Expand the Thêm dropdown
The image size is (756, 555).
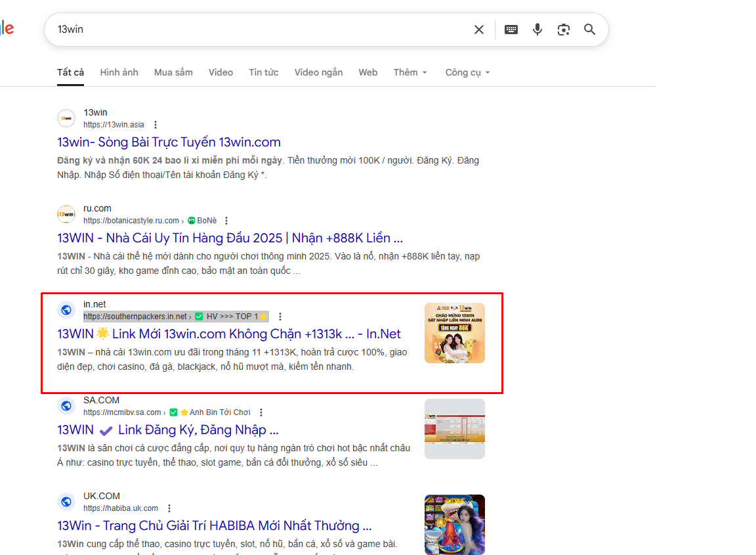tap(410, 72)
